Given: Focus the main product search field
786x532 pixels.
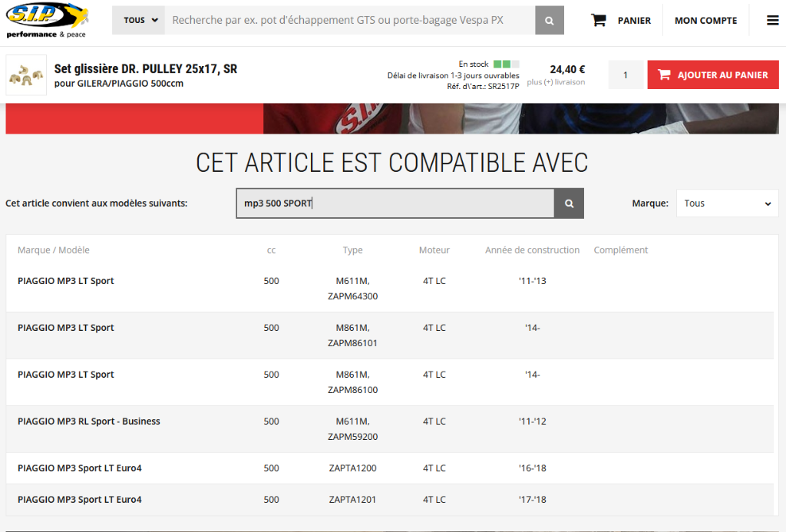Looking at the screenshot, I should (x=349, y=21).
